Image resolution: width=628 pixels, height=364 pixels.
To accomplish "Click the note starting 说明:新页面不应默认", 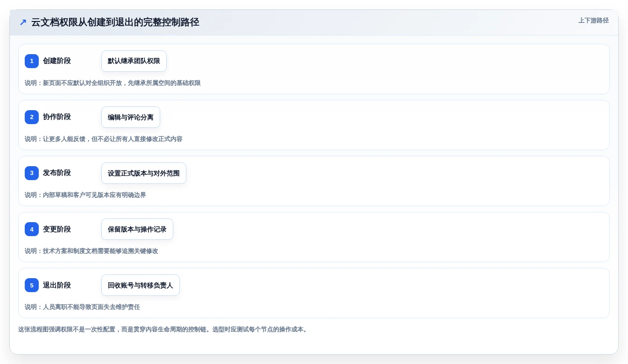I will [x=113, y=83].
